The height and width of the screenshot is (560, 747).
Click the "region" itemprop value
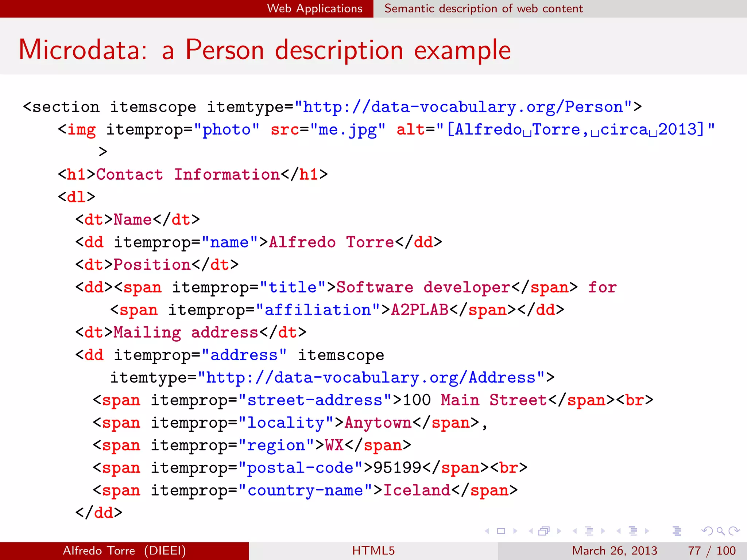tap(276, 446)
